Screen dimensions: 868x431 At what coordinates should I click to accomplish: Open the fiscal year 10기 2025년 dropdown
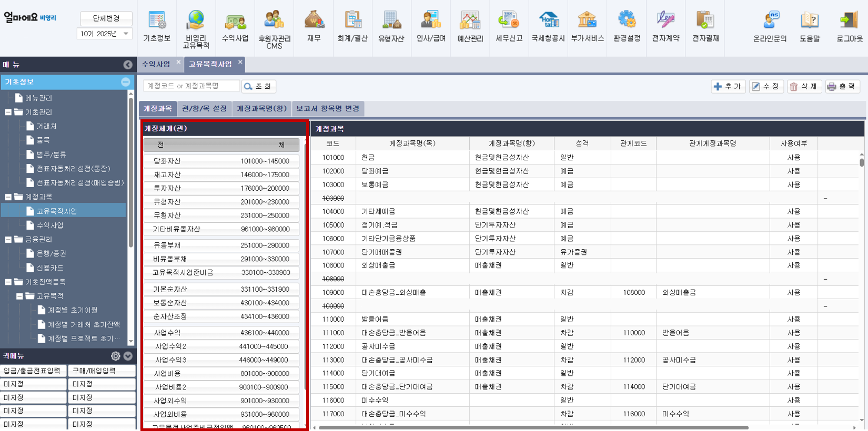click(105, 34)
